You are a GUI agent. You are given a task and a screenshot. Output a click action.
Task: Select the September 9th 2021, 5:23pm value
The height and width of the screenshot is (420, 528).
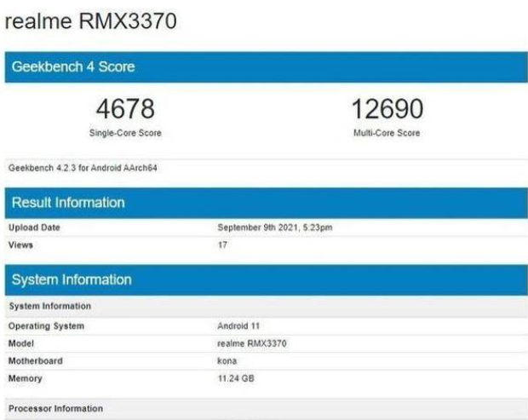[275, 227]
